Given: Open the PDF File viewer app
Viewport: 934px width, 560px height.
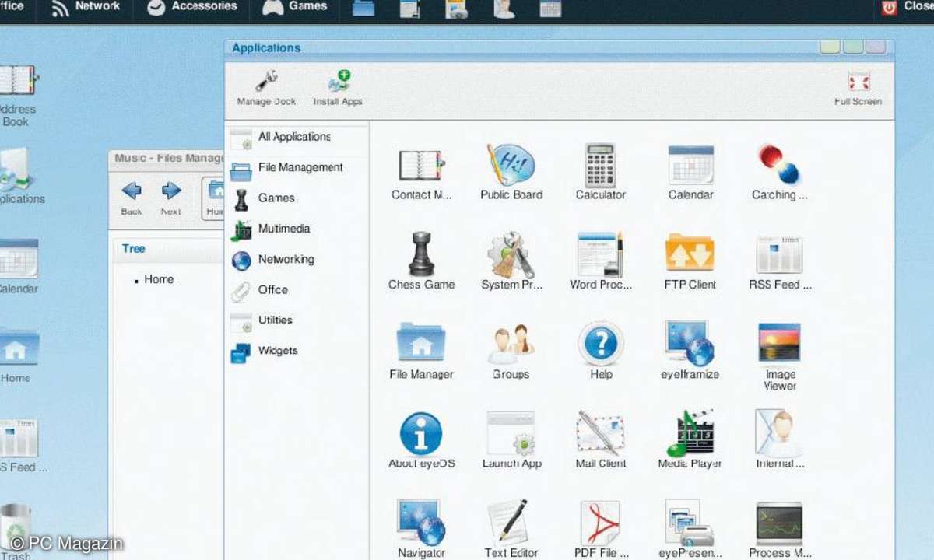Looking at the screenshot, I should pos(600,522).
